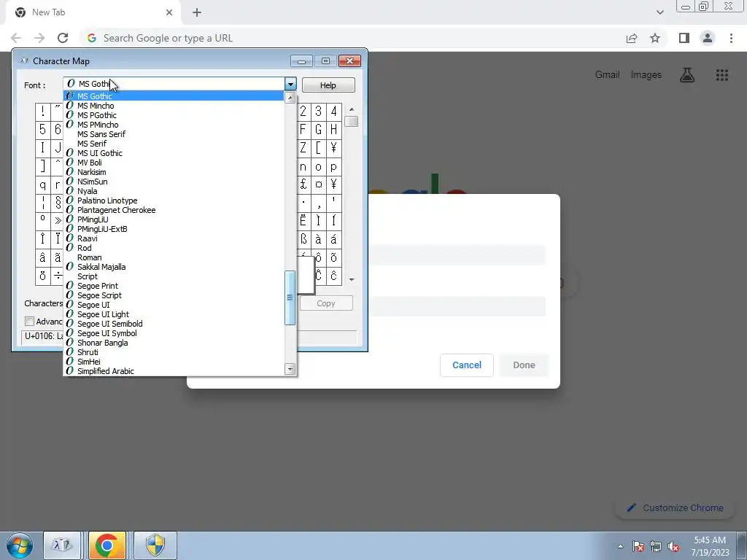Pick NSimSun font entry
Viewport: 747px width, 560px height.
(174, 182)
